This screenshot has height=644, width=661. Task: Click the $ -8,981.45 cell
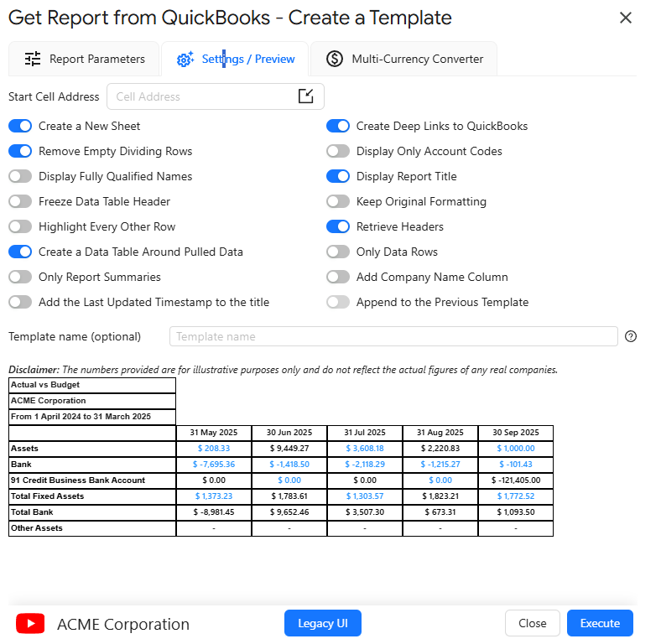[x=214, y=512]
